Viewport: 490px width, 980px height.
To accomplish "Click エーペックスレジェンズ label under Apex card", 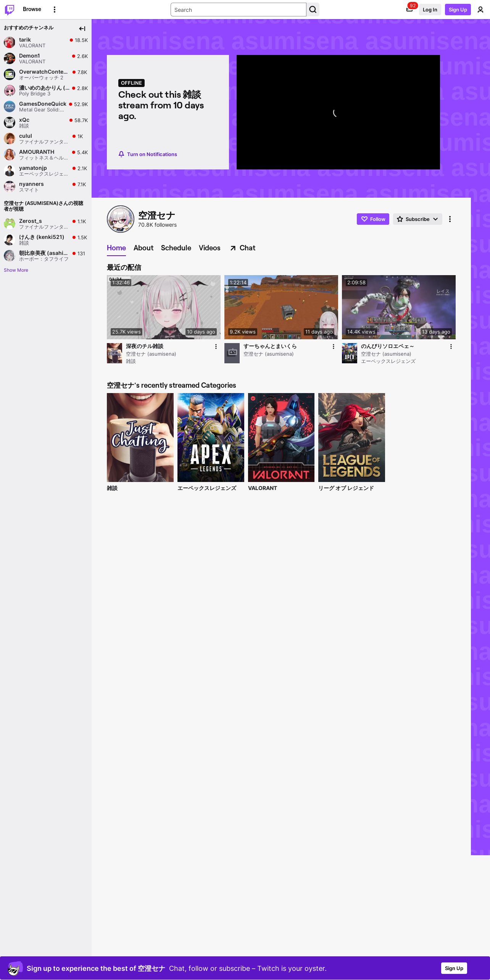I will (207, 488).
